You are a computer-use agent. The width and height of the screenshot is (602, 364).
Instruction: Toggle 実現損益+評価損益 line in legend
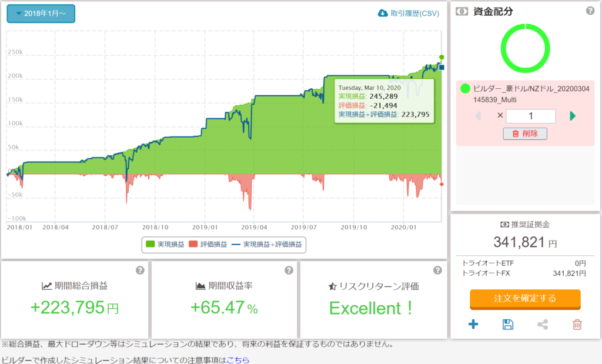pyautogui.click(x=268, y=244)
